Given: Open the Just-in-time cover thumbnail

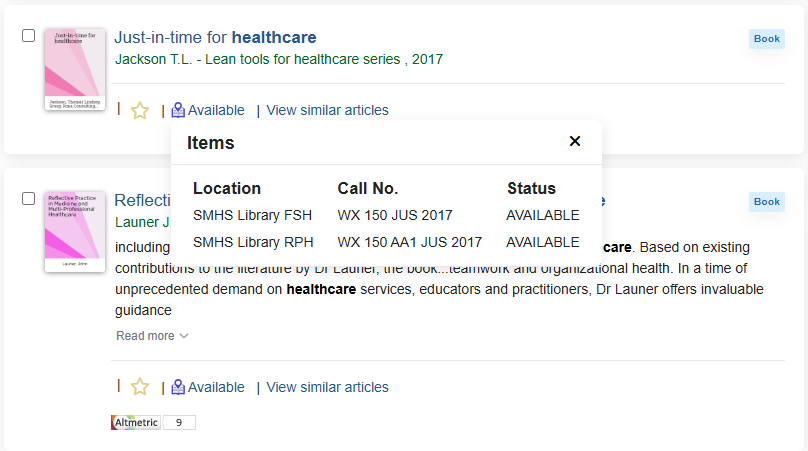Looking at the screenshot, I should (x=75, y=70).
